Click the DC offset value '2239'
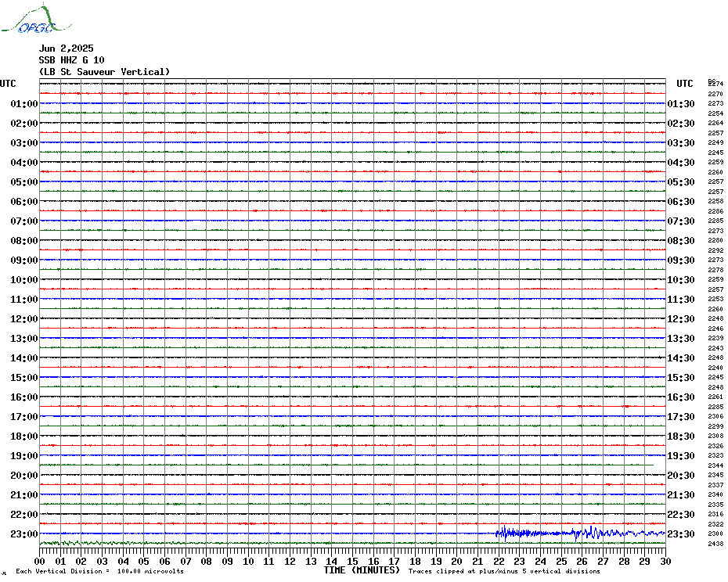Image resolution: width=728 pixels, height=582 pixels. [x=715, y=339]
